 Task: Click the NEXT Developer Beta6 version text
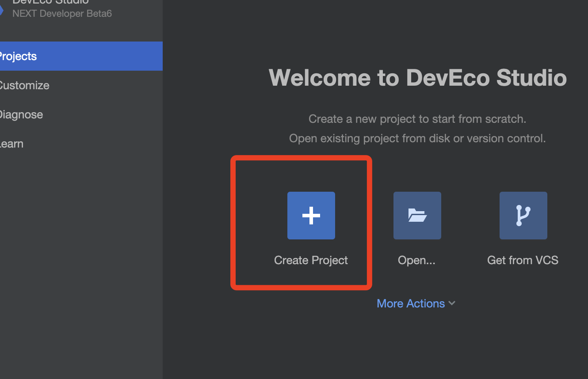pos(62,14)
